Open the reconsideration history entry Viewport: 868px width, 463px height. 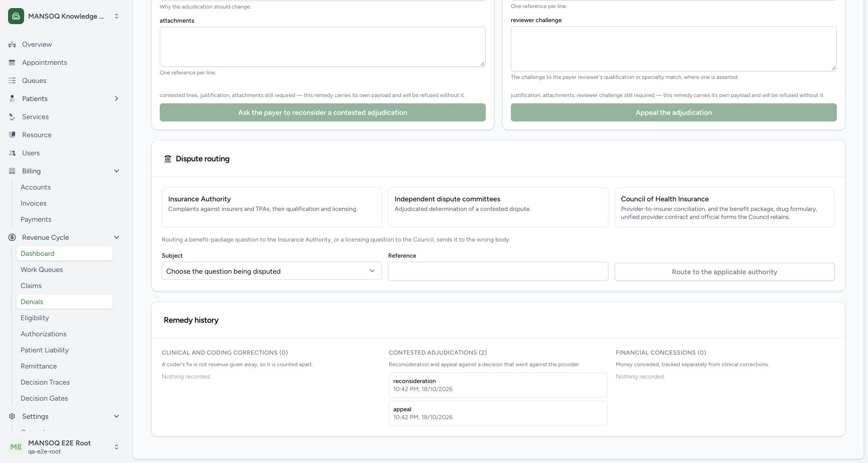pyautogui.click(x=498, y=385)
